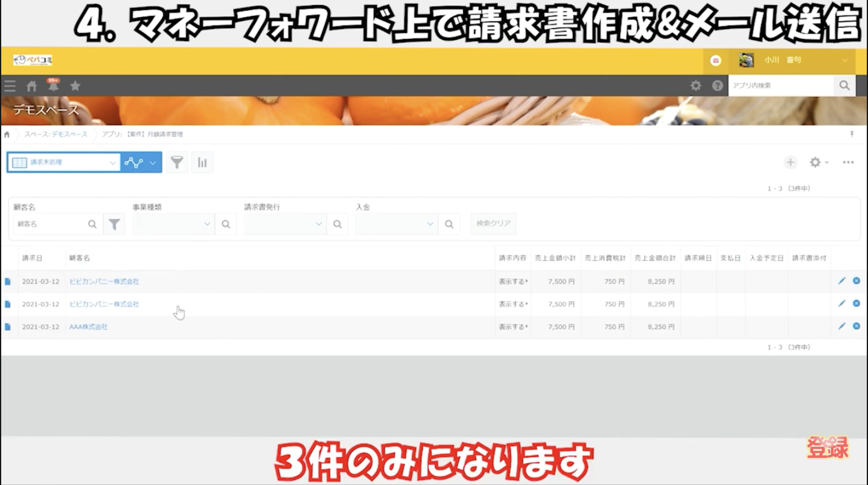This screenshot has width=868, height=485.
Task: Open the kintone hamburger menu
Action: [10, 85]
